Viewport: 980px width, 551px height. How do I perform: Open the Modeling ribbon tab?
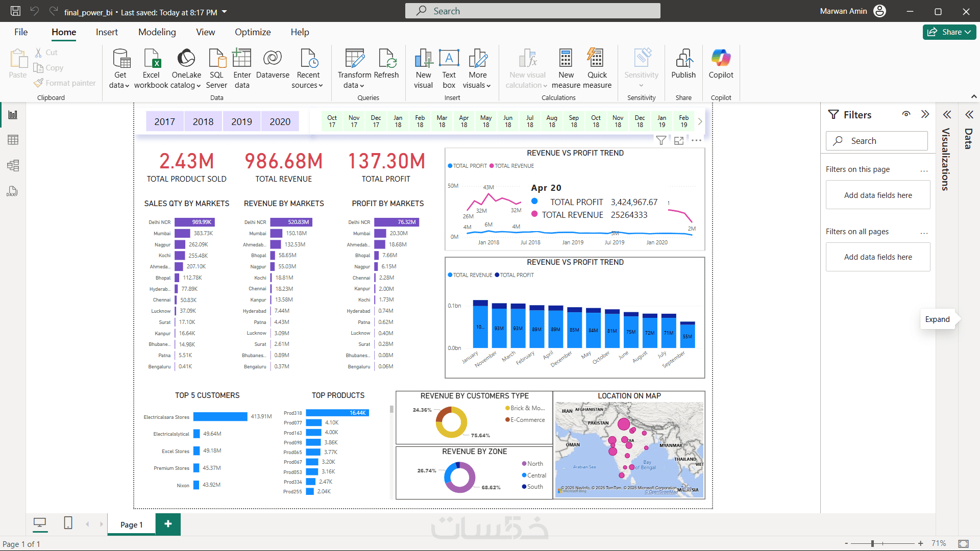pyautogui.click(x=157, y=32)
